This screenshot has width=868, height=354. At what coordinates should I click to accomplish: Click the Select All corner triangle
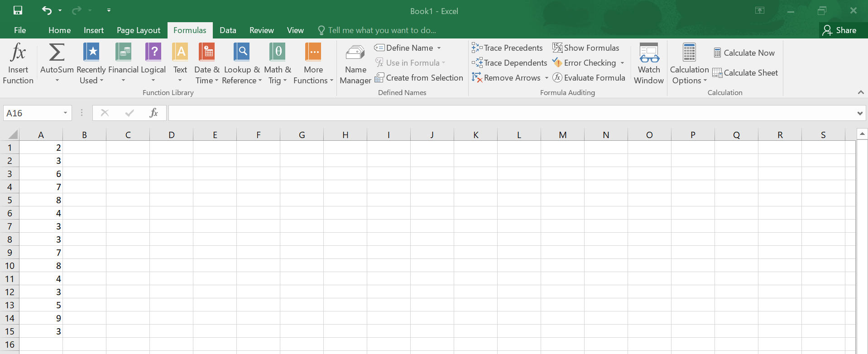[13, 134]
